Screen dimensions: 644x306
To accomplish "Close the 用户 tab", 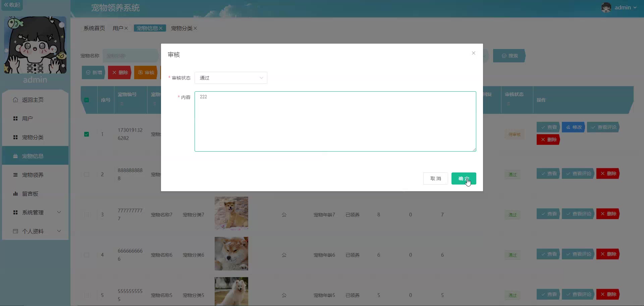I will tap(126, 28).
